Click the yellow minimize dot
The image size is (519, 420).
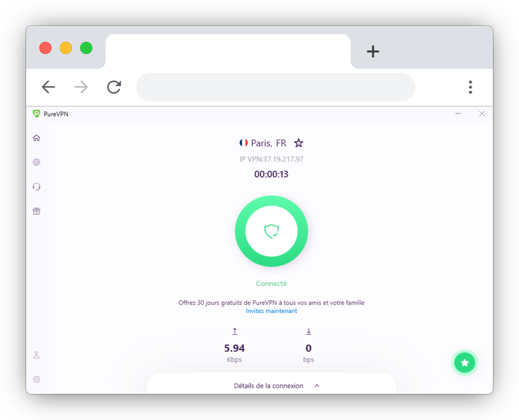pos(66,48)
